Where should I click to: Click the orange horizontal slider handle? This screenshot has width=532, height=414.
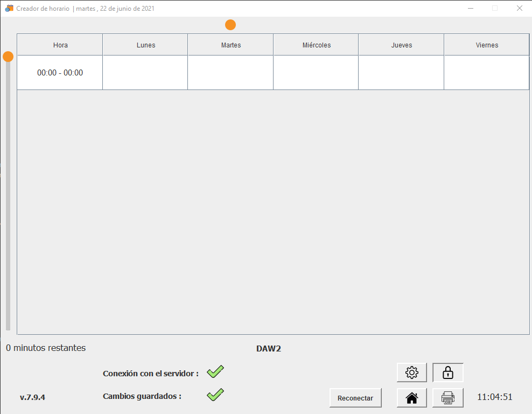coord(230,25)
